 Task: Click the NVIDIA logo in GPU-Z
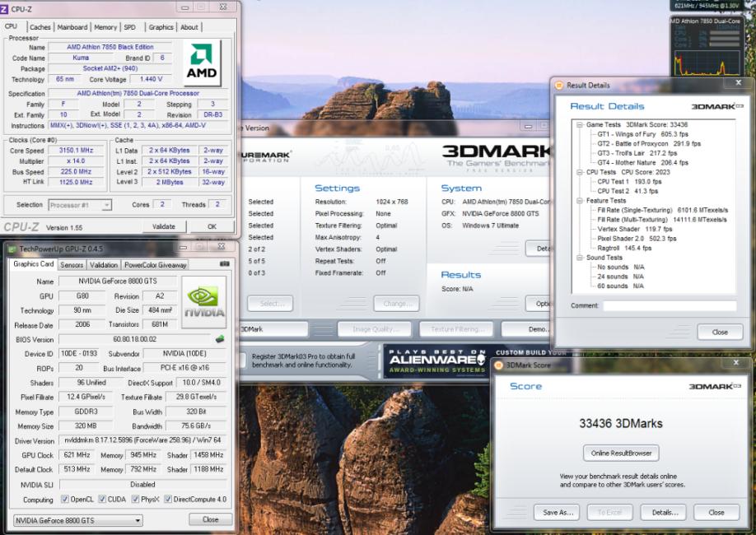click(x=203, y=302)
